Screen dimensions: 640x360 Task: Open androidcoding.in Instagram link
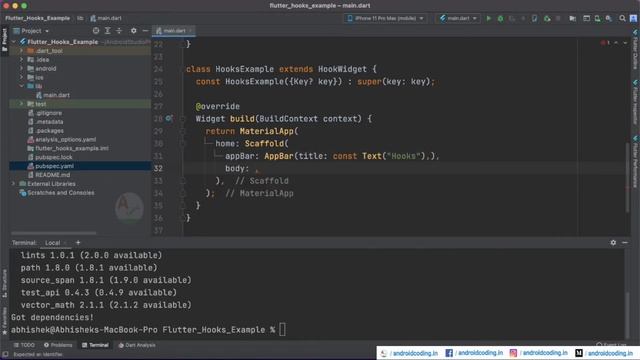point(538,353)
